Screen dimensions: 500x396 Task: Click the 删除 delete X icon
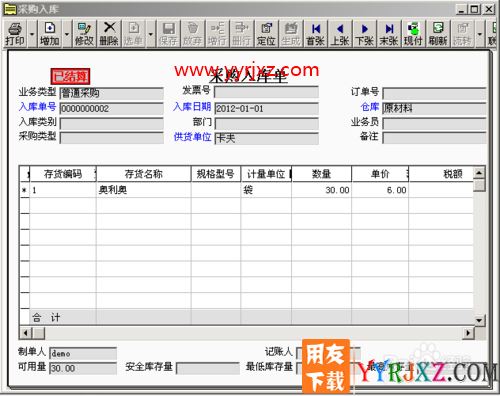point(109,34)
